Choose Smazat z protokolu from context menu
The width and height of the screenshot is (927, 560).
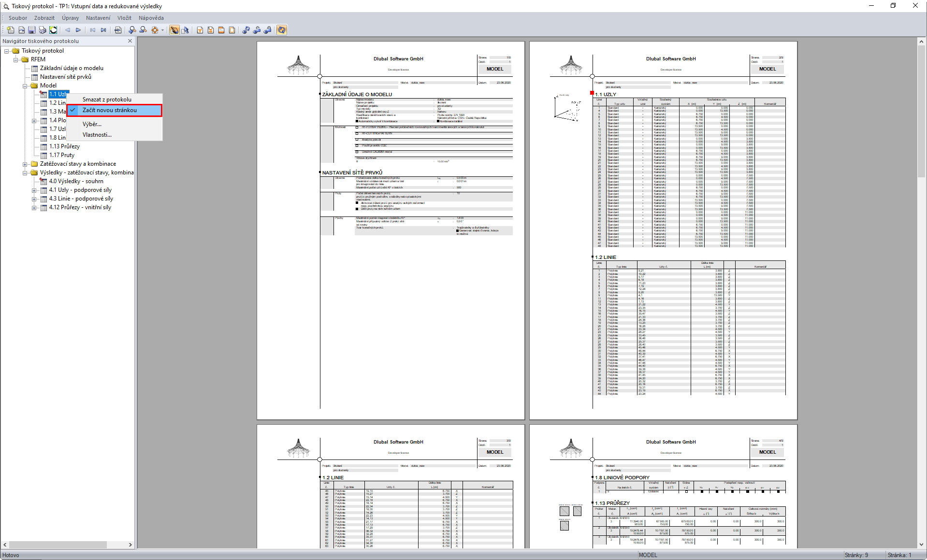(x=114, y=100)
